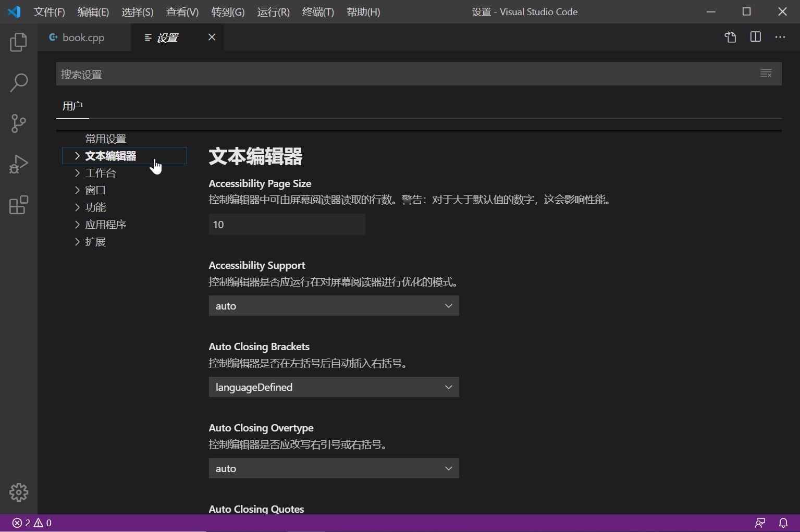800x532 pixels.
Task: Maximize the Visual Studio Code window
Action: pos(746,11)
